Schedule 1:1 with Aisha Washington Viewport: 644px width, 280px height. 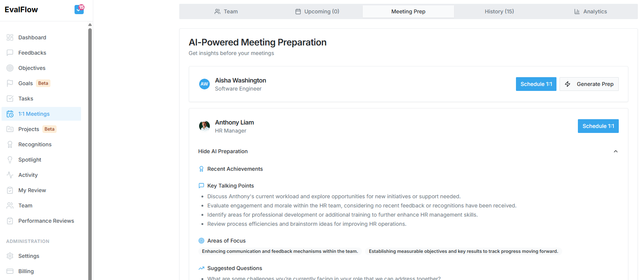(536, 84)
